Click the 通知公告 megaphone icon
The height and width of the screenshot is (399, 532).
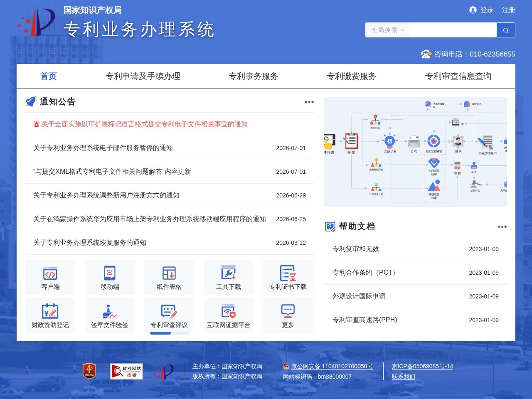pyautogui.click(x=31, y=101)
